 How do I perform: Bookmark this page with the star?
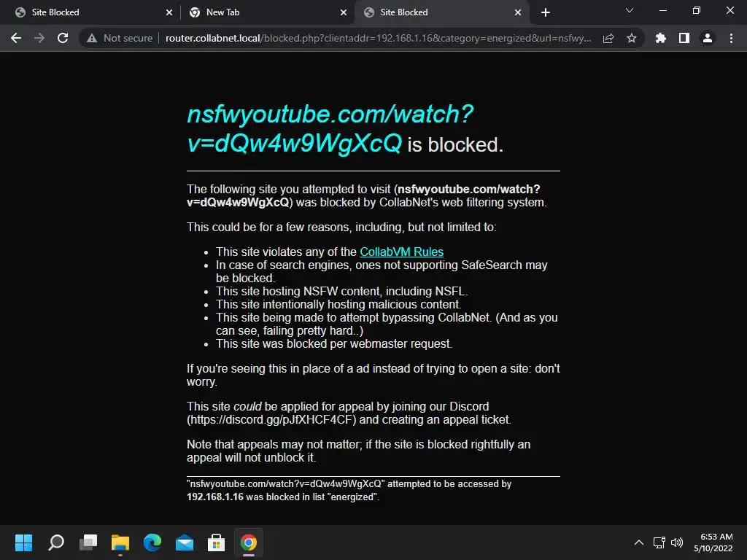[632, 38]
